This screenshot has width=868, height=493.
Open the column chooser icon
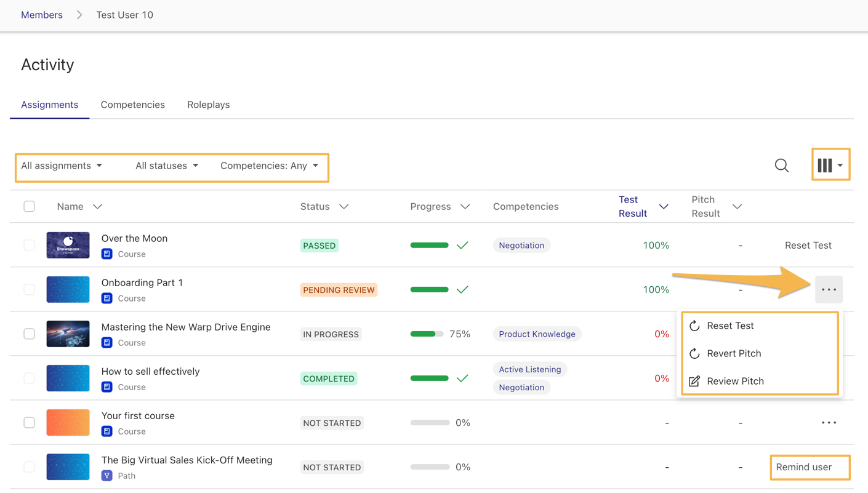(830, 165)
